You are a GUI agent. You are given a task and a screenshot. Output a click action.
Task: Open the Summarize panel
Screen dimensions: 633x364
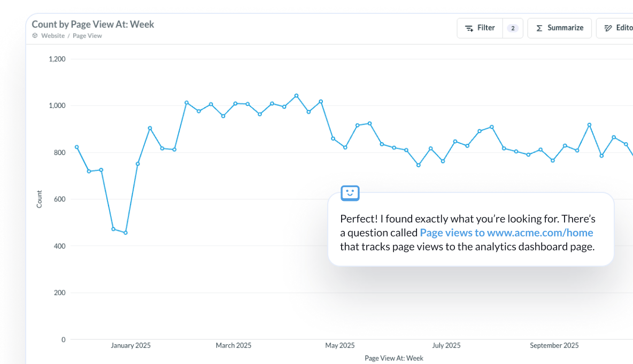(559, 28)
